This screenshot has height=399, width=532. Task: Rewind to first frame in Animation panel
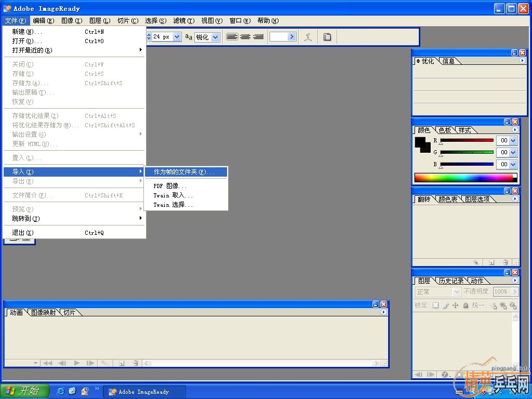47,363
